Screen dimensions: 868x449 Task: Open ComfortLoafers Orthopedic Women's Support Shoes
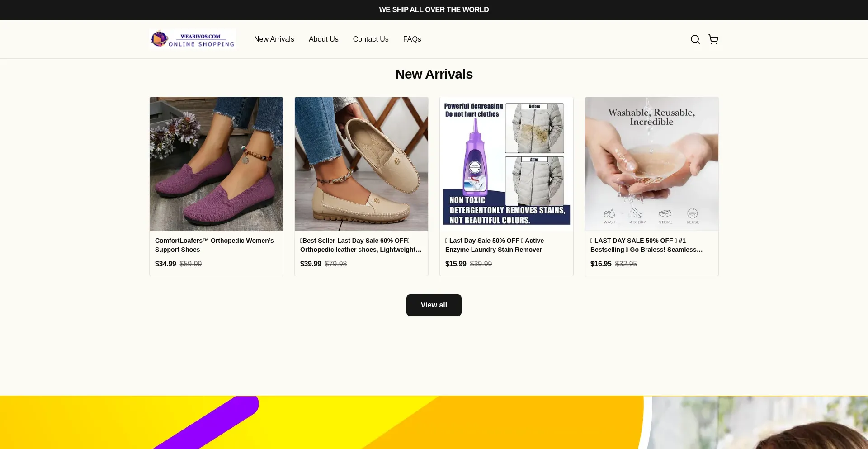(214, 245)
